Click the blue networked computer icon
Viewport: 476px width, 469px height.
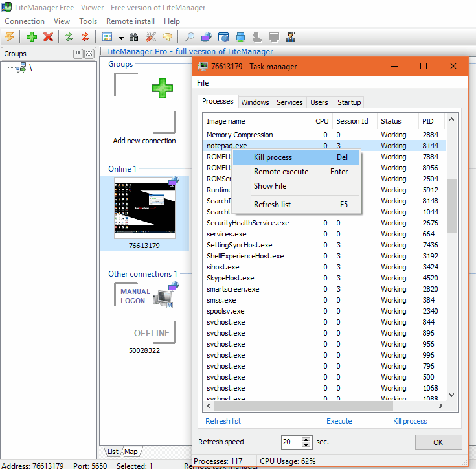coord(240,37)
